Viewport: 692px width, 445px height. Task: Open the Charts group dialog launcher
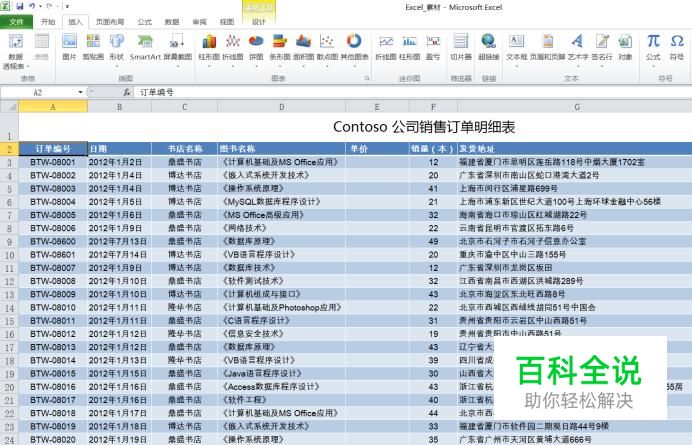(366, 78)
